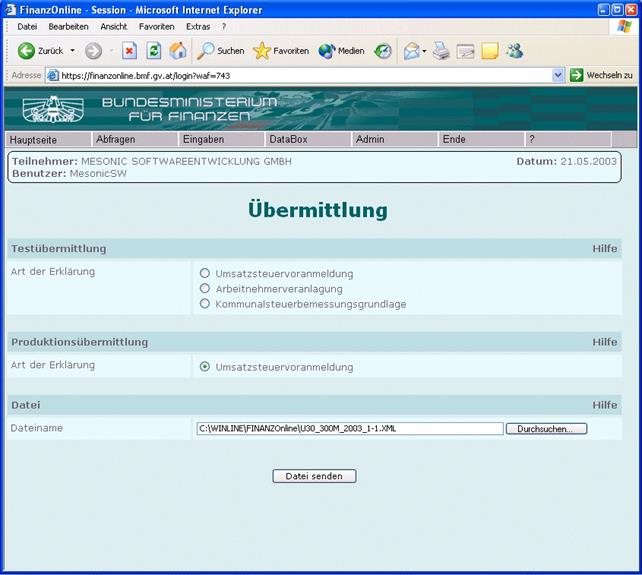642x575 pixels.
Task: Click the Zurück back arrow icon
Action: coord(27,51)
